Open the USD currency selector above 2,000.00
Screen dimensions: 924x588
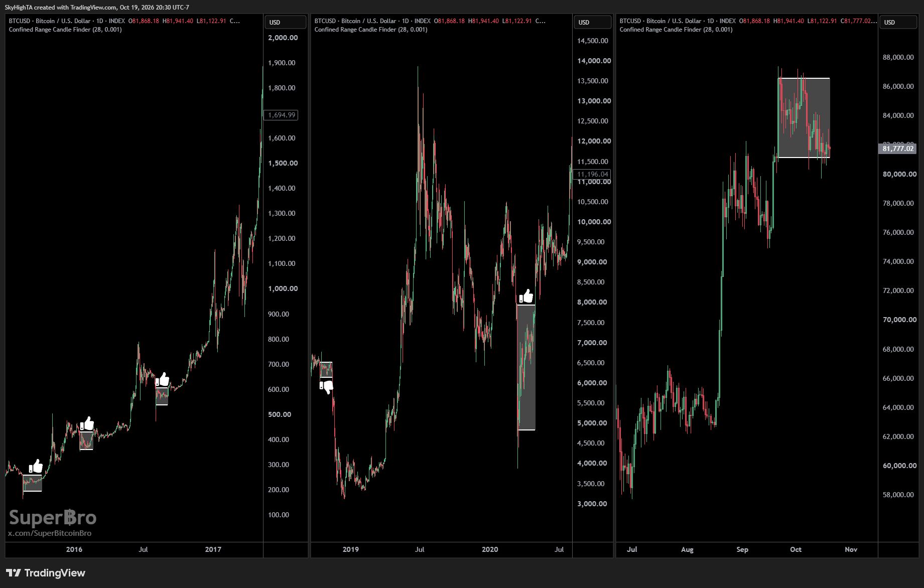pyautogui.click(x=285, y=22)
